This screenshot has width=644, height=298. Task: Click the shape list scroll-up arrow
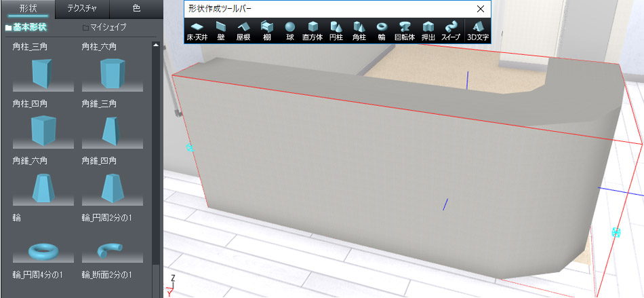pos(157,45)
